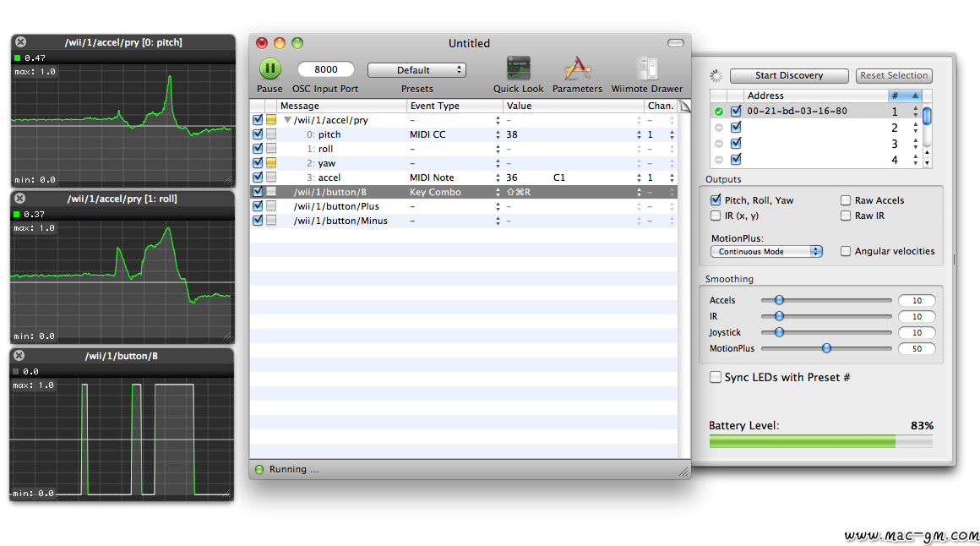Toggle checkbox for address 00-21-bd-03-16-80
Viewport: 980px width, 546px height.
tap(736, 111)
